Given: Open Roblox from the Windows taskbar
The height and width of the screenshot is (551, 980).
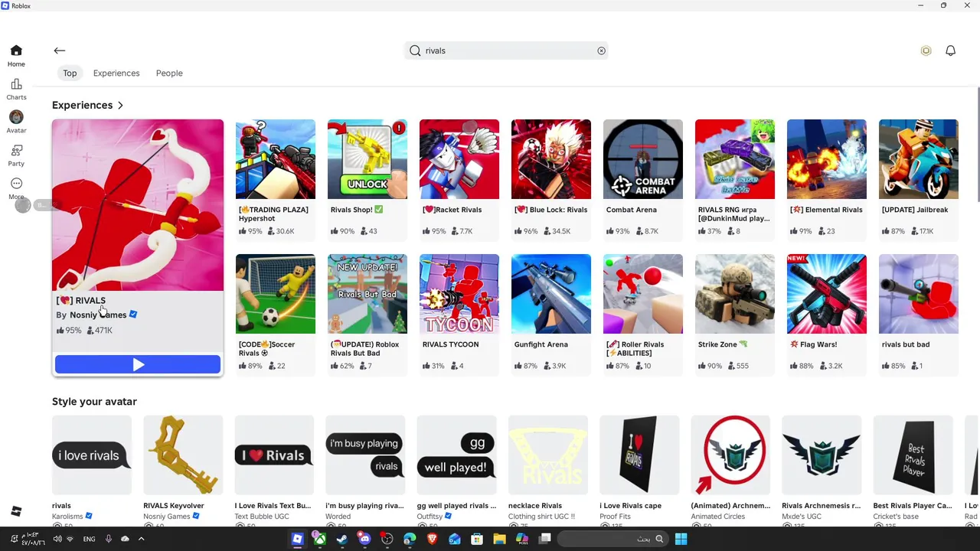Looking at the screenshot, I should point(297,539).
